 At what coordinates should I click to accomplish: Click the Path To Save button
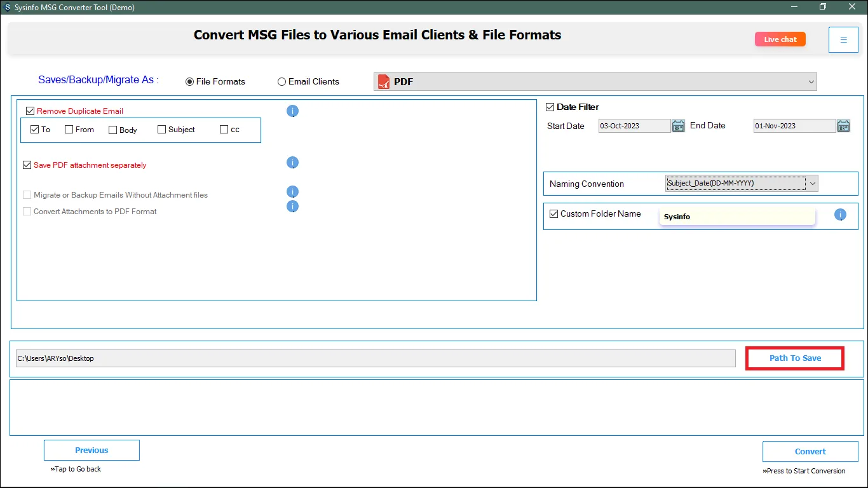(x=795, y=358)
